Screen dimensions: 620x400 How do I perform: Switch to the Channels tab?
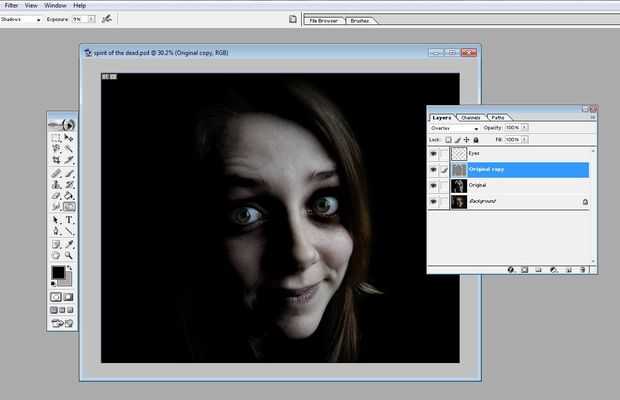(x=471, y=117)
